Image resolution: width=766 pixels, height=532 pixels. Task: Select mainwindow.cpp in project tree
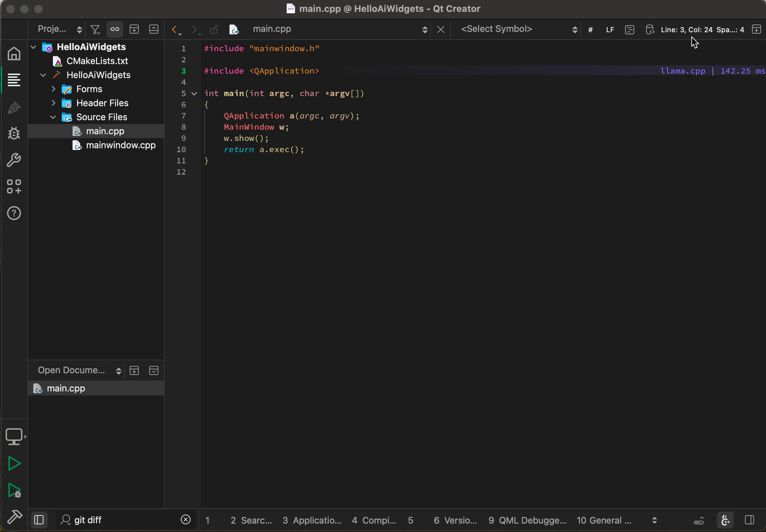(x=121, y=145)
